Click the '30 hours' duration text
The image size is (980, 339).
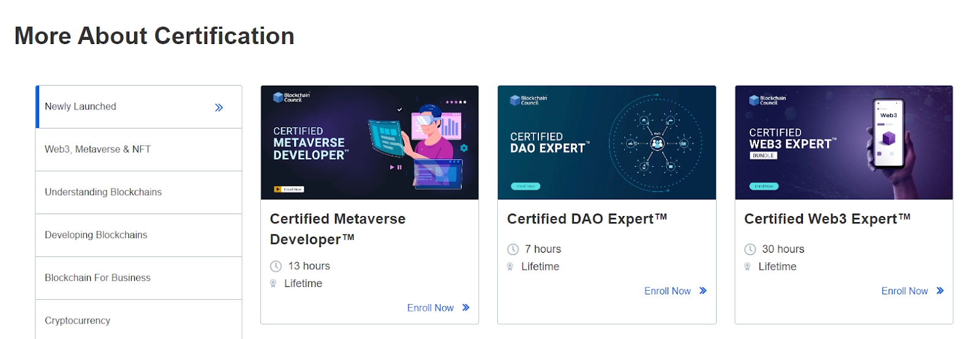click(x=783, y=249)
